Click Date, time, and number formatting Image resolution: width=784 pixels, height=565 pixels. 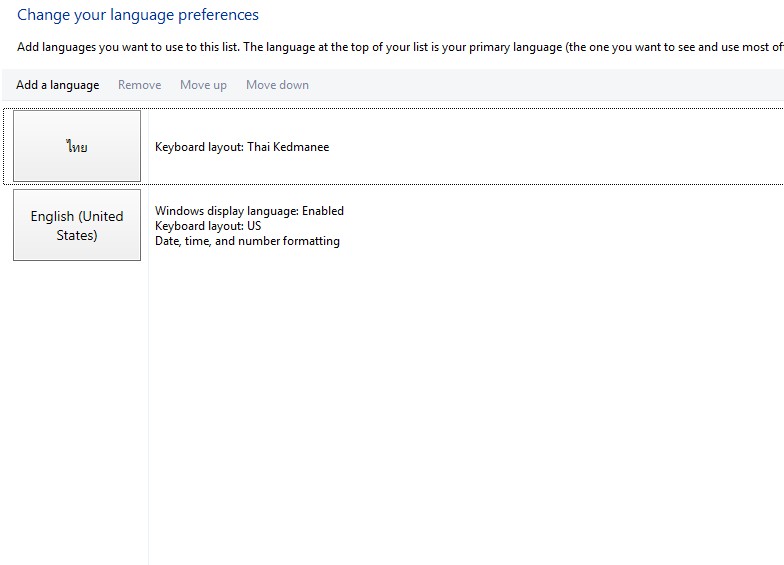point(248,241)
